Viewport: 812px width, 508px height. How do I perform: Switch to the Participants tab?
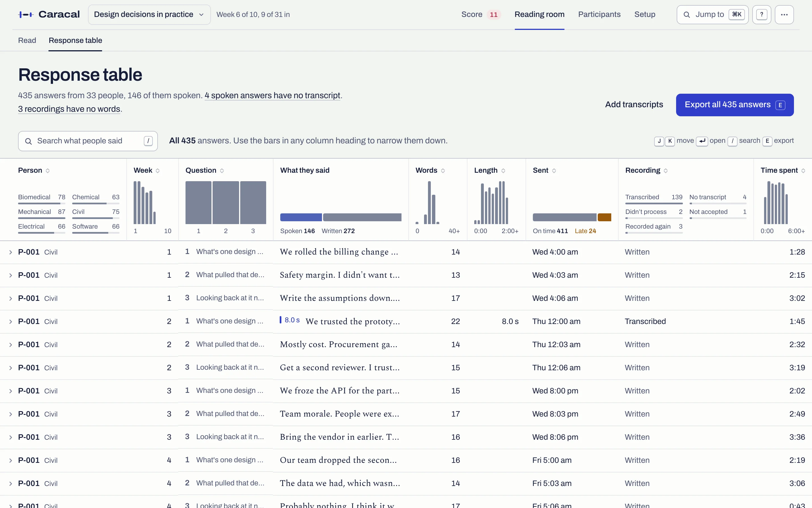pos(599,14)
